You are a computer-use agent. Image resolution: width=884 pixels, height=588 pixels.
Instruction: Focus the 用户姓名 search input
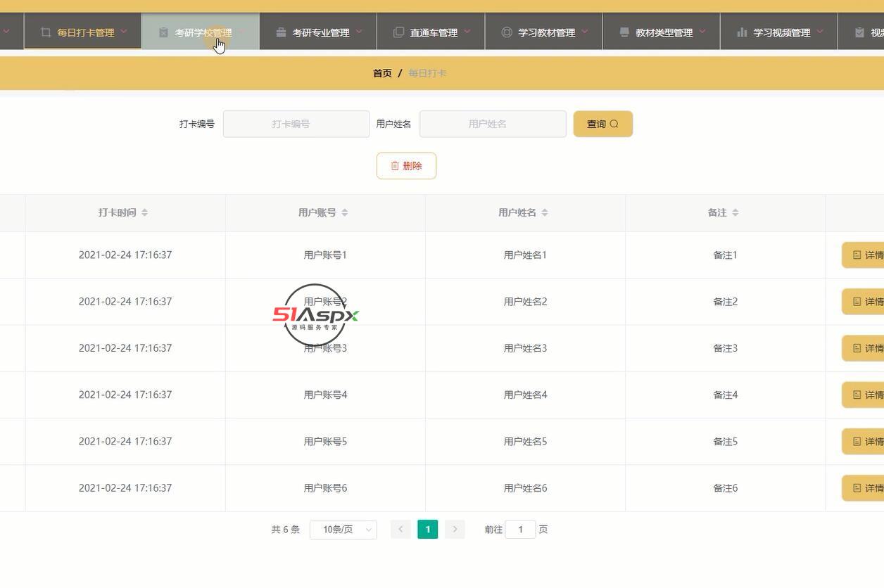[x=493, y=124]
